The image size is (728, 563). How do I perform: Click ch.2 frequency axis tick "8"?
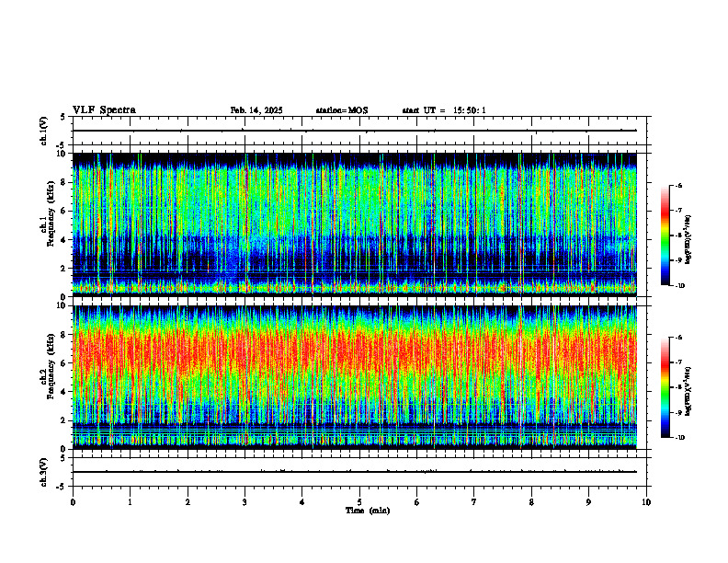[64, 335]
